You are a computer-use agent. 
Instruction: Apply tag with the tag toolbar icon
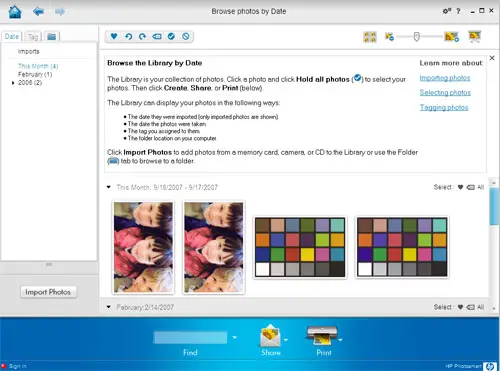(157, 36)
